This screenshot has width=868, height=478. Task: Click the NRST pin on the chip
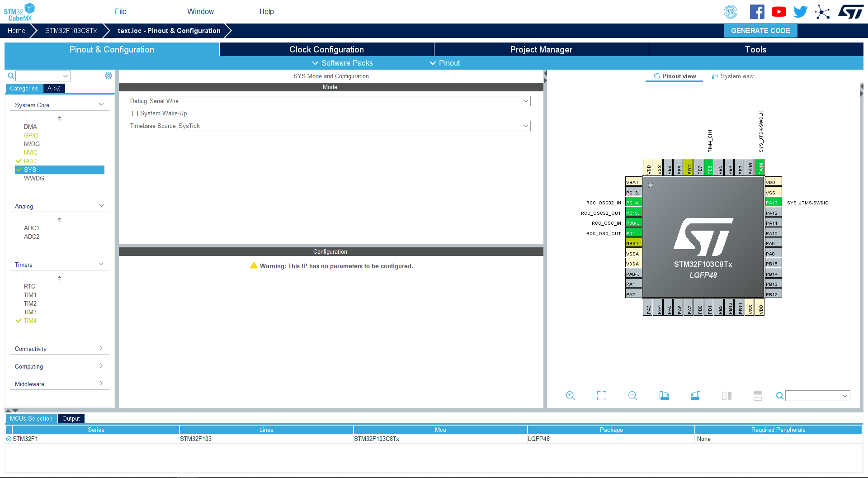click(633, 243)
